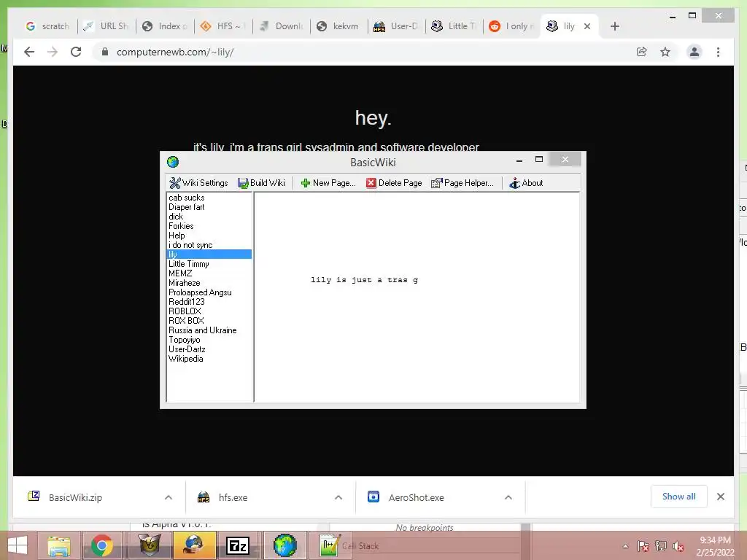Select the 'ROX BOX' page entry
Screen dimensions: 747x560
(186, 321)
